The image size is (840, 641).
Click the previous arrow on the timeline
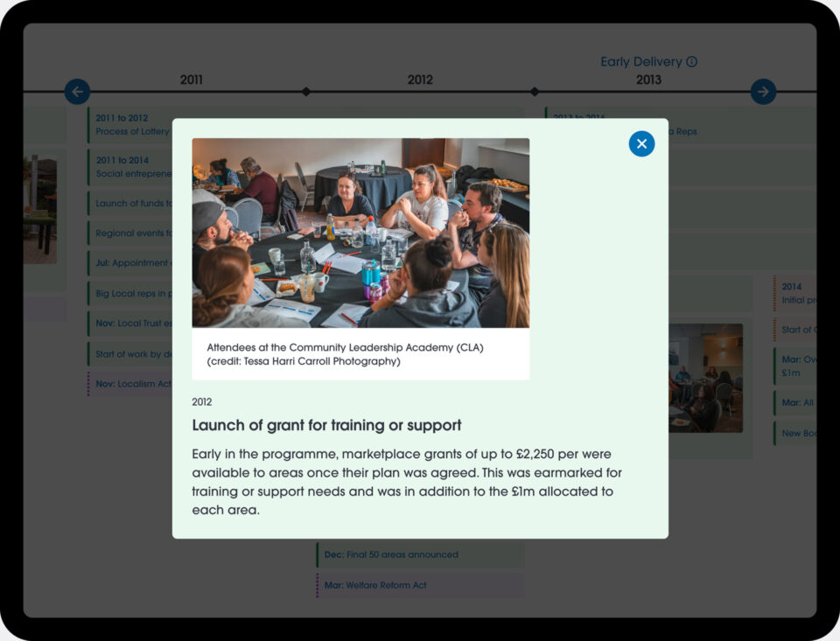77,92
